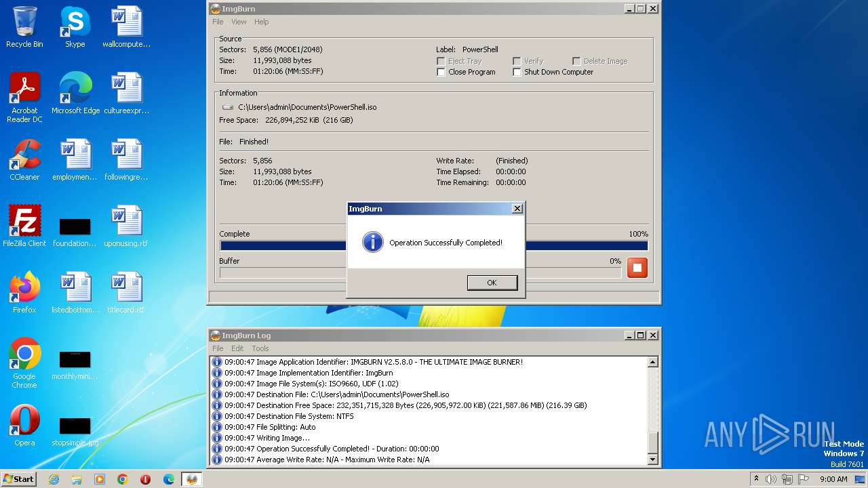Close the ImgBurn message dialog
The width and height of the screenshot is (868, 488).
tap(517, 209)
